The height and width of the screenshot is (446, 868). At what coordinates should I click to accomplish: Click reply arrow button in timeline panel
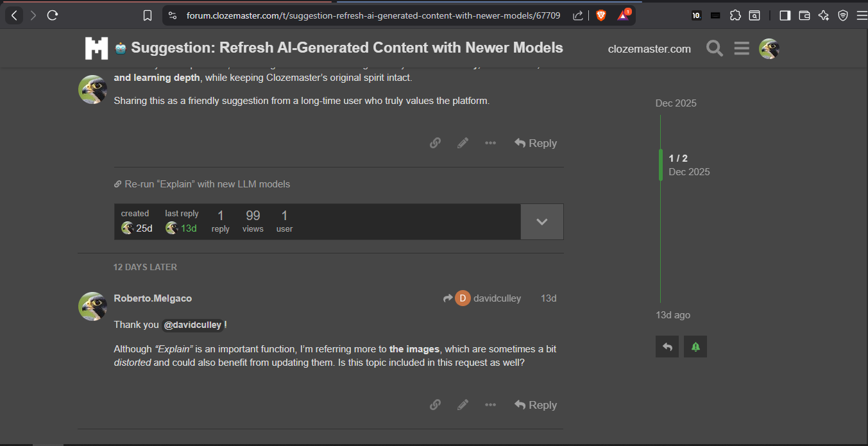click(667, 347)
